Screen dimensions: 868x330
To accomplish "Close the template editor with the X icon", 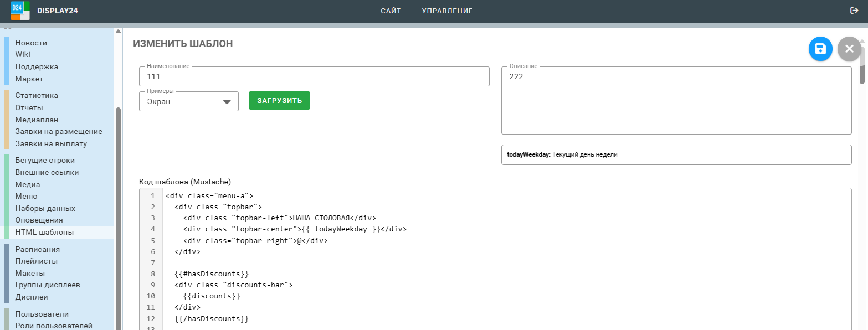I will (849, 49).
